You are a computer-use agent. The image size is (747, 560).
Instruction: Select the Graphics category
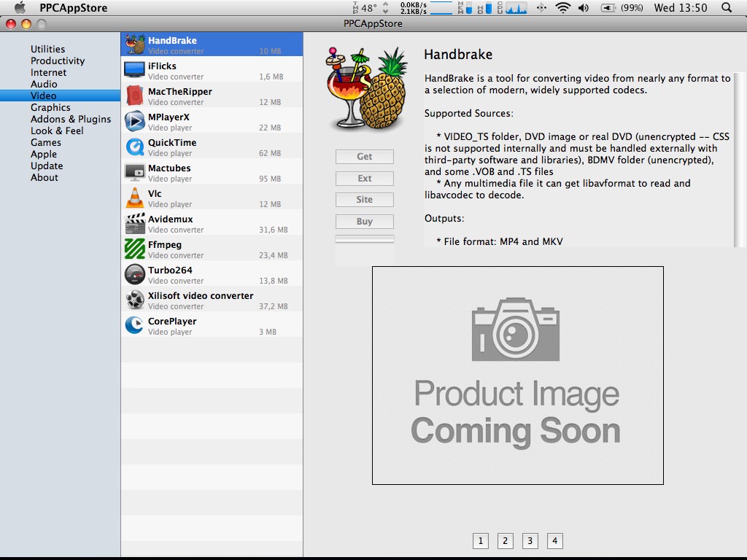50,108
